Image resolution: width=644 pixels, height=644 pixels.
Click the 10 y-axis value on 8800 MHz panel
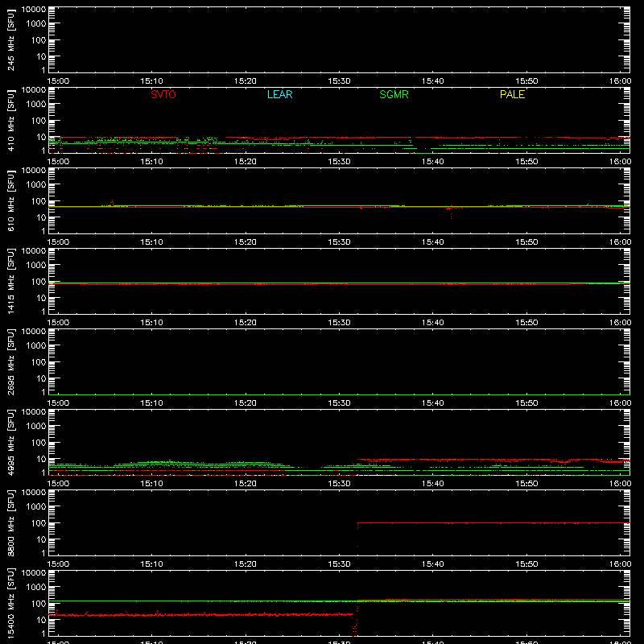tap(42, 539)
